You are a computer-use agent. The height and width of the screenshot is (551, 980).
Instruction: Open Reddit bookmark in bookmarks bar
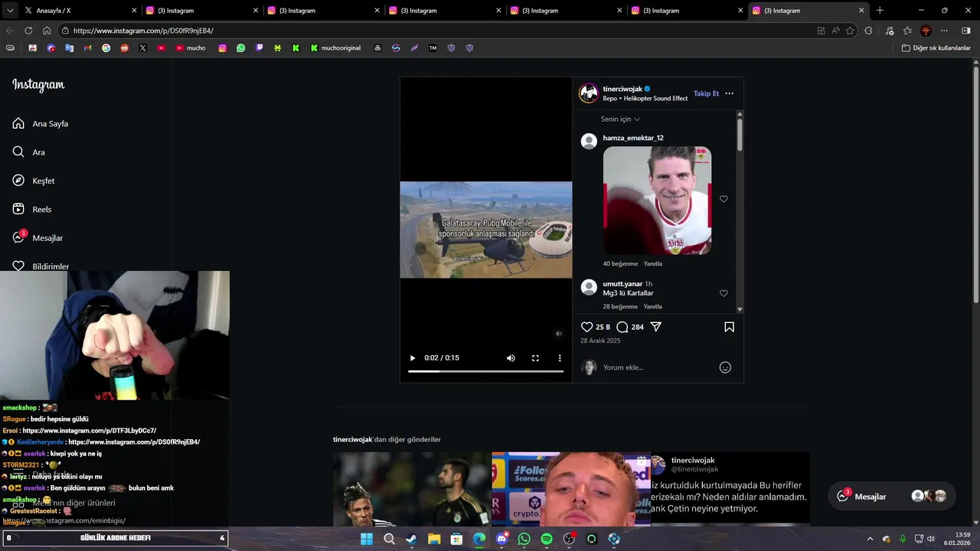click(x=124, y=47)
